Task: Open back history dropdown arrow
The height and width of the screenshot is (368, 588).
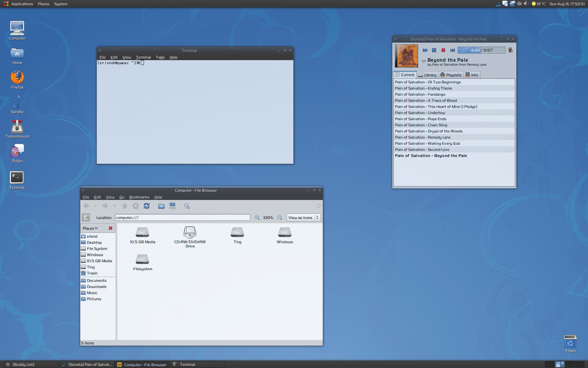Action: (x=96, y=206)
